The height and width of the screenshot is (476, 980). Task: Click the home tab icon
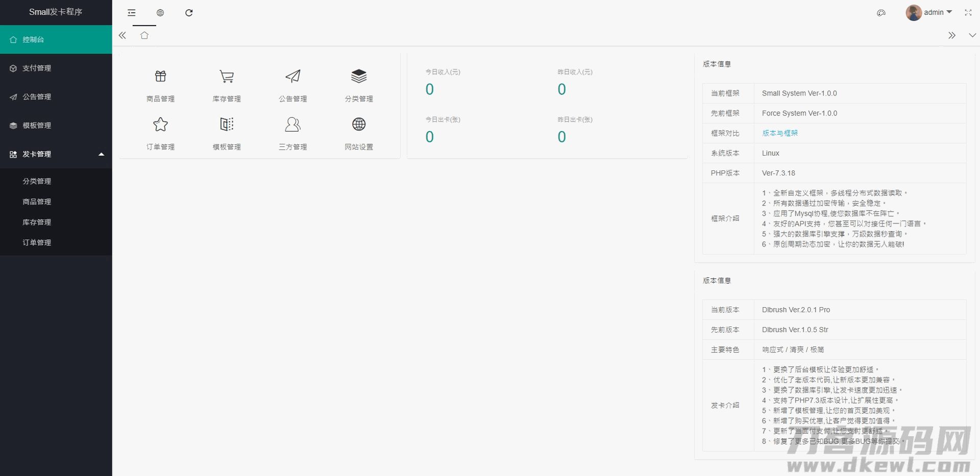(x=144, y=35)
